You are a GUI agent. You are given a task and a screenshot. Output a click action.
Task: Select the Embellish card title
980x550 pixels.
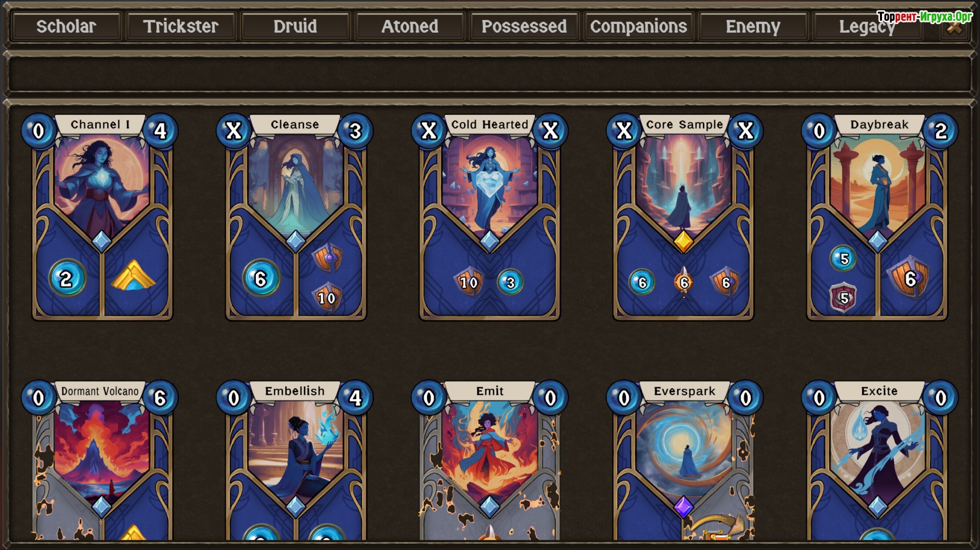[295, 391]
